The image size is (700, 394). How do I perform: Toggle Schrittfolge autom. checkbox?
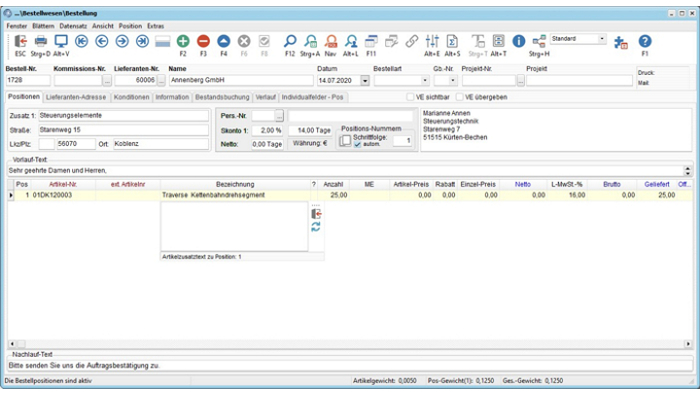coord(357,144)
